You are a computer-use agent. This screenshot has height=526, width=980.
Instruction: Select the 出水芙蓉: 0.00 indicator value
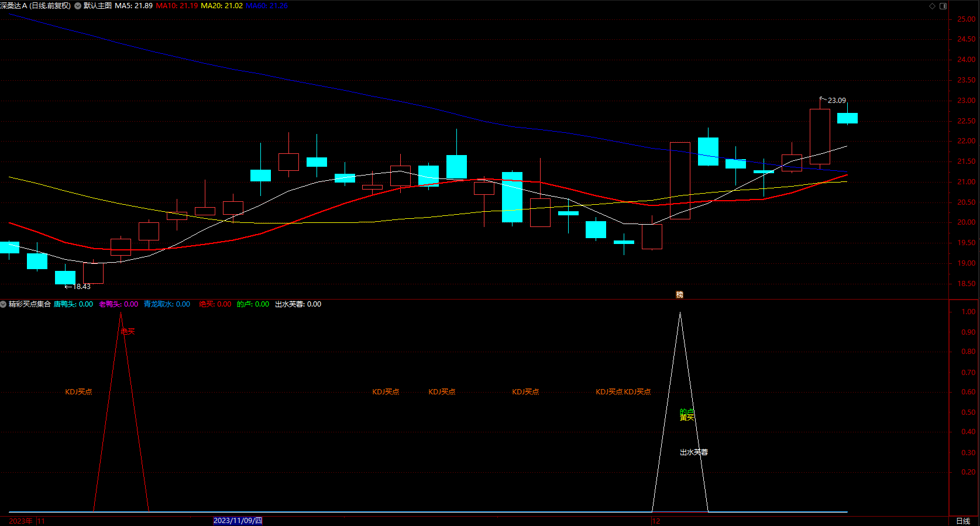click(x=298, y=304)
